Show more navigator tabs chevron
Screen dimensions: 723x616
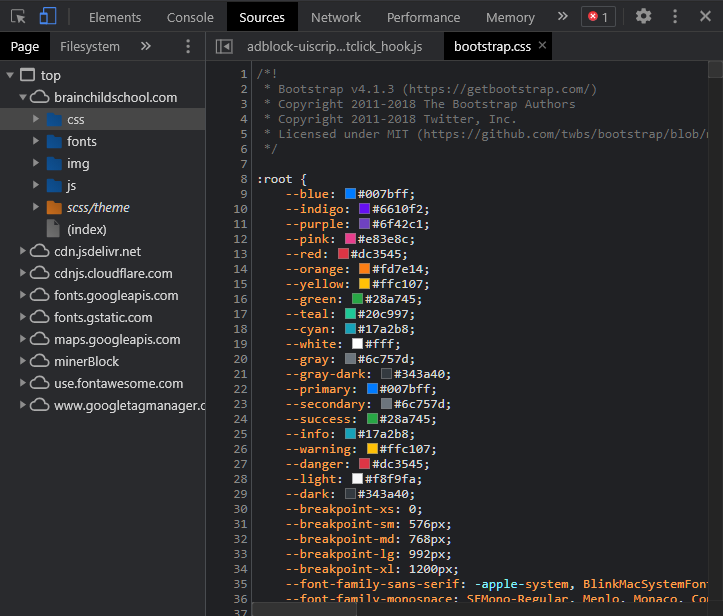[x=146, y=46]
